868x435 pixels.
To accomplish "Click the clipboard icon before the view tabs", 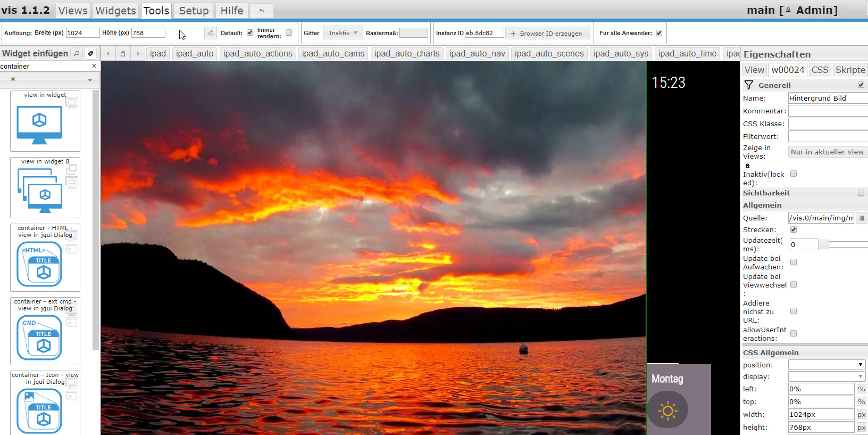I will 123,53.
